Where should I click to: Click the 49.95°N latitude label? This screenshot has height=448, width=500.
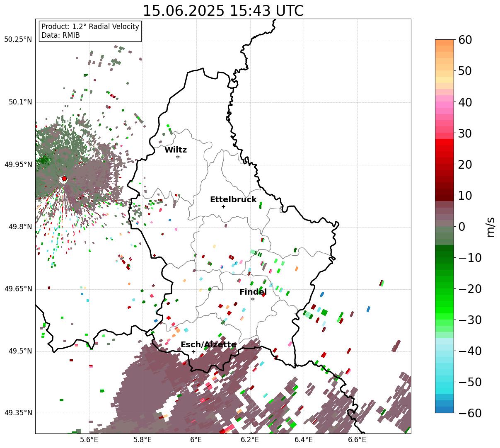coord(18,165)
